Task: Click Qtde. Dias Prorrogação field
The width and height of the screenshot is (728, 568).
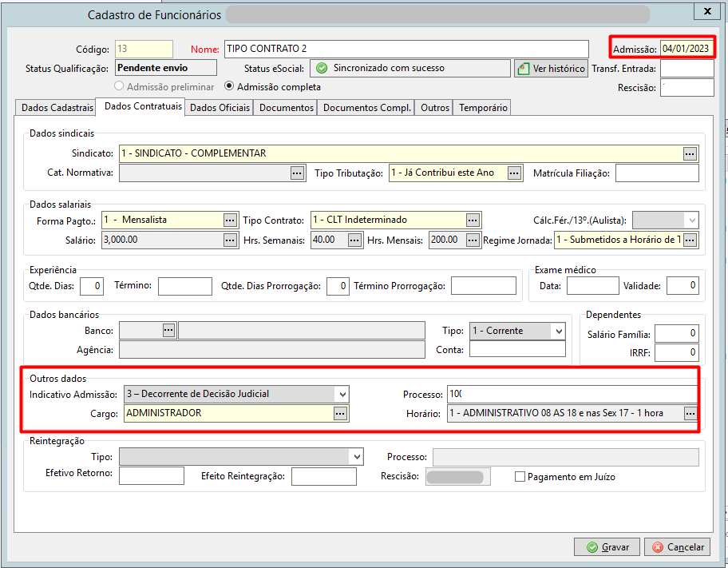Action: click(338, 286)
